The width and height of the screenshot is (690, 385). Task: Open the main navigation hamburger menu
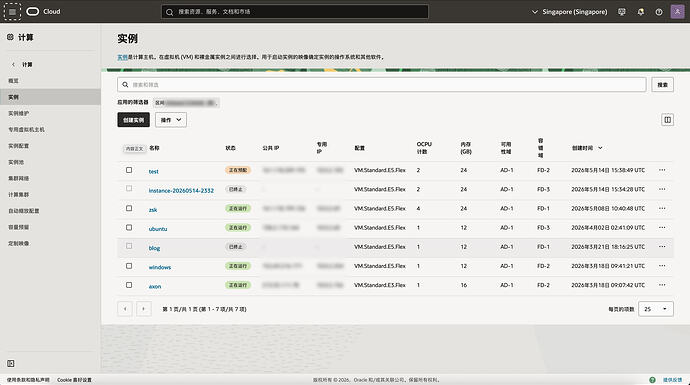[x=12, y=12]
